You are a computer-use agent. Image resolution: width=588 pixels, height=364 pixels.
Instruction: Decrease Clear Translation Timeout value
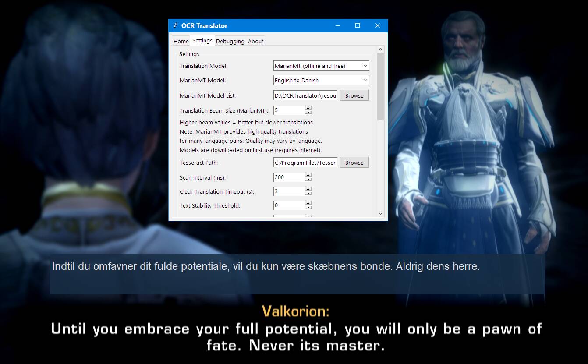pos(308,194)
